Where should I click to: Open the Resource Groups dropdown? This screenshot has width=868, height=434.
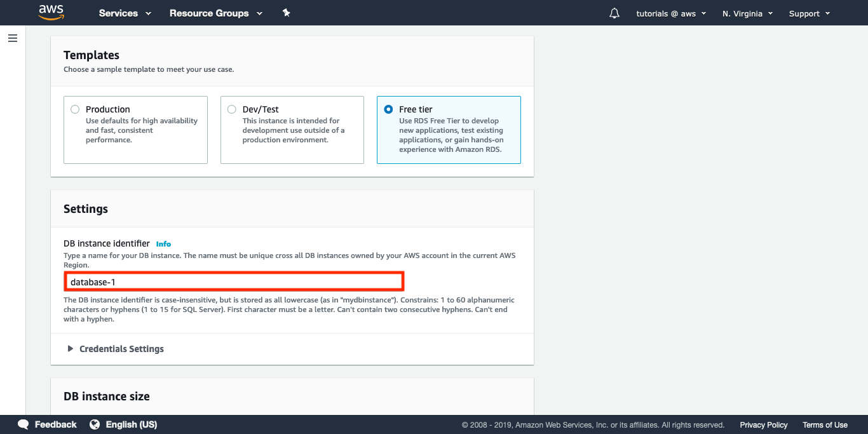click(215, 13)
